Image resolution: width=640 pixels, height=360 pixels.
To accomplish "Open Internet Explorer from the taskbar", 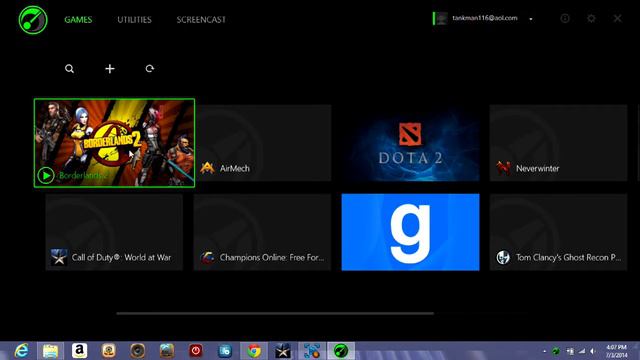I will (22, 351).
